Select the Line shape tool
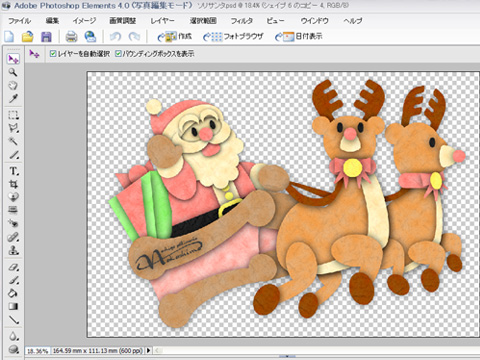 coord(13,320)
